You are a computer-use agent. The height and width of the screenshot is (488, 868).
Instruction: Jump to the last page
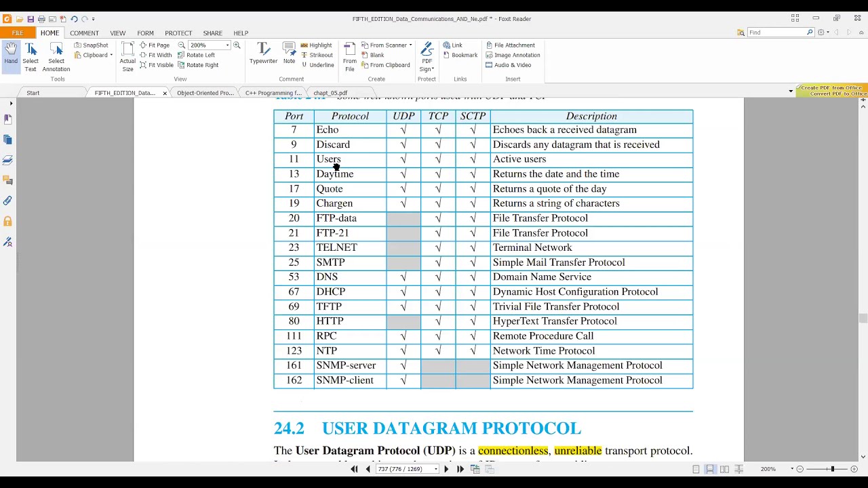460,469
